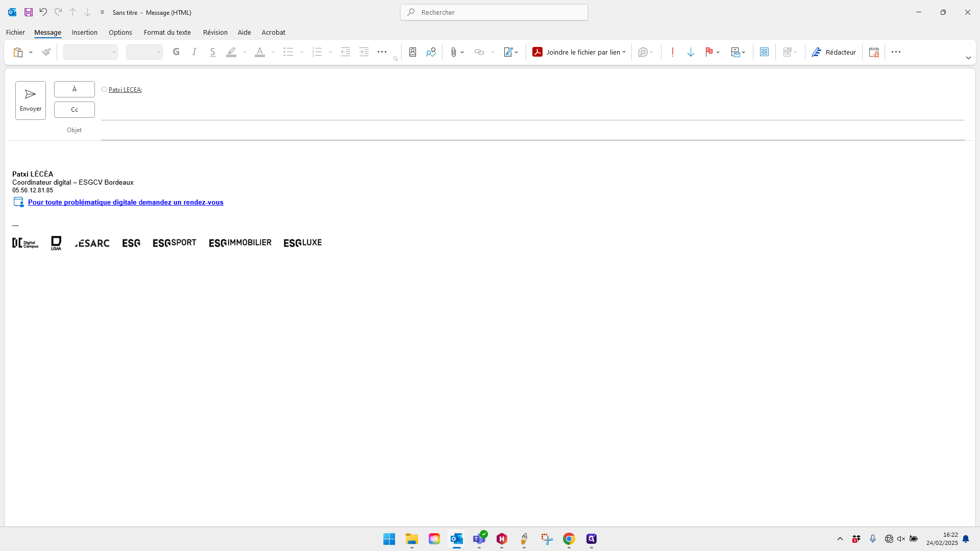Viewport: 980px width, 551px height.
Task: Click into the Objet subject field
Action: [533, 130]
